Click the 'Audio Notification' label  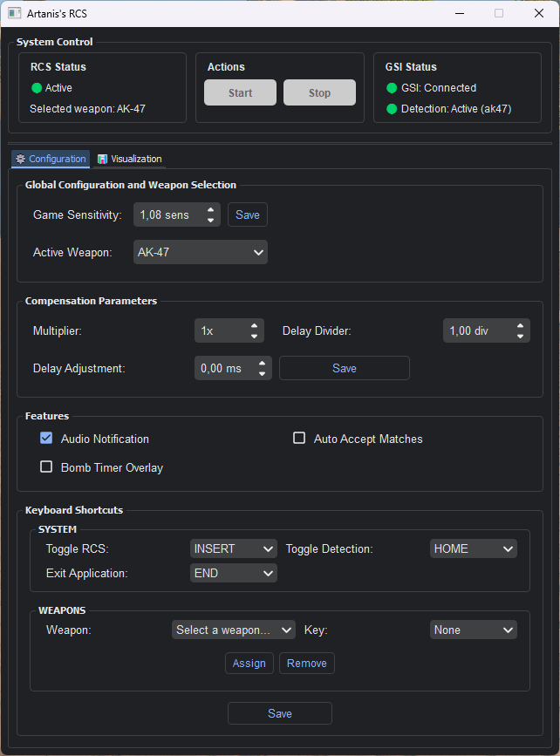tap(105, 439)
